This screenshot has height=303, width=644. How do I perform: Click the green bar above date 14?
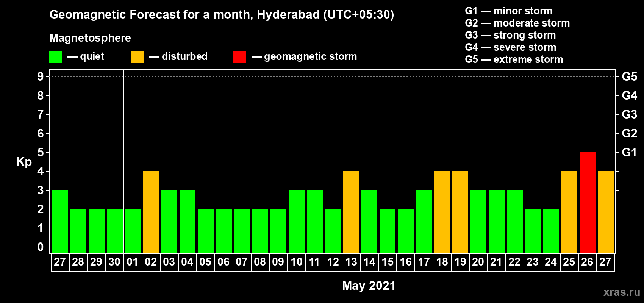click(369, 221)
